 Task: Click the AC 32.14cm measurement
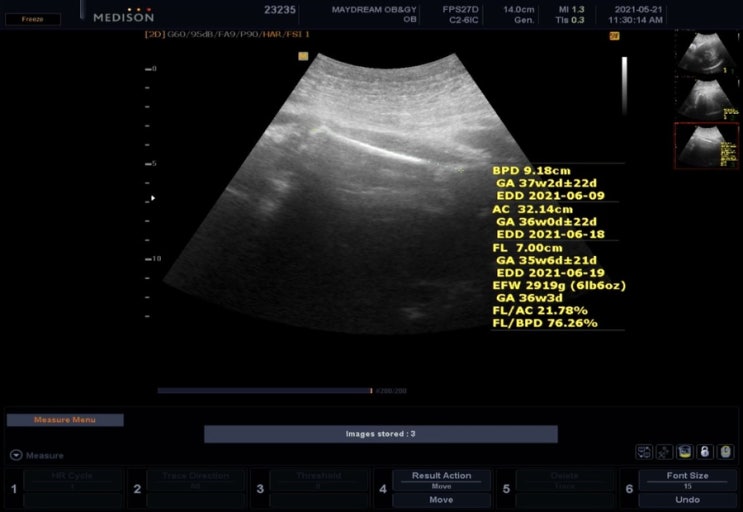[x=532, y=209]
